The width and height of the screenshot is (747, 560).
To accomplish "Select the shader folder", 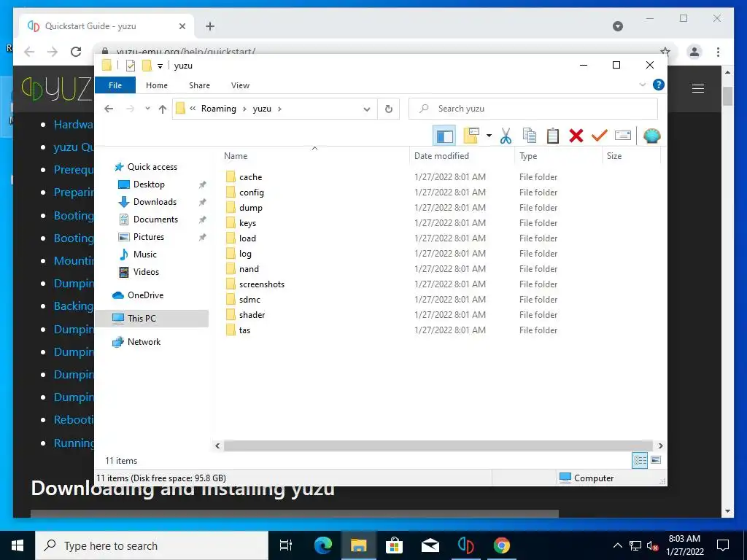I will click(252, 315).
